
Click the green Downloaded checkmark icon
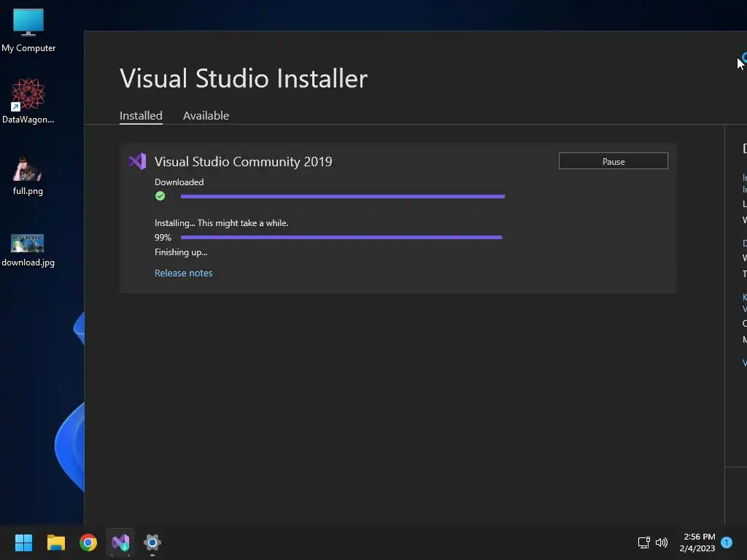click(160, 195)
